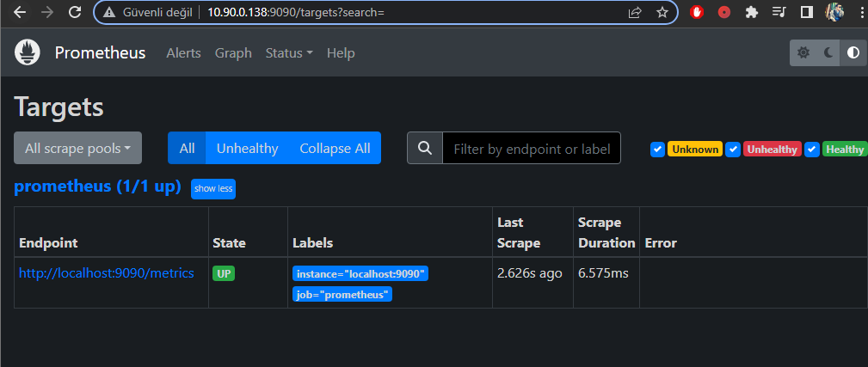Switch to the light theme sun icon

[x=803, y=52]
